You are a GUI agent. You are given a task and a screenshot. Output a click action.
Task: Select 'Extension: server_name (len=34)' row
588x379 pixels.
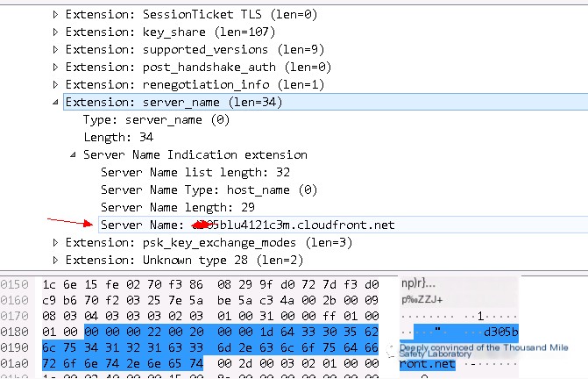(325, 102)
